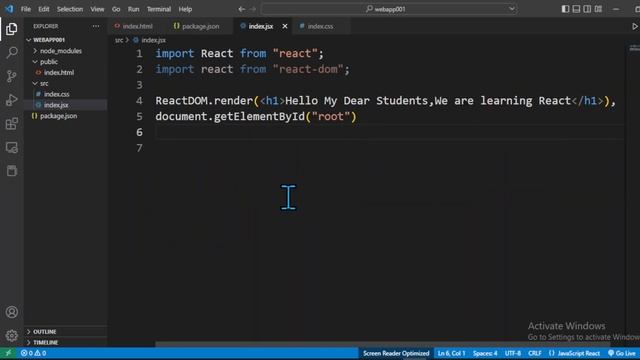Open the Run menu
Viewport: 640px width, 360px height.
[133, 9]
